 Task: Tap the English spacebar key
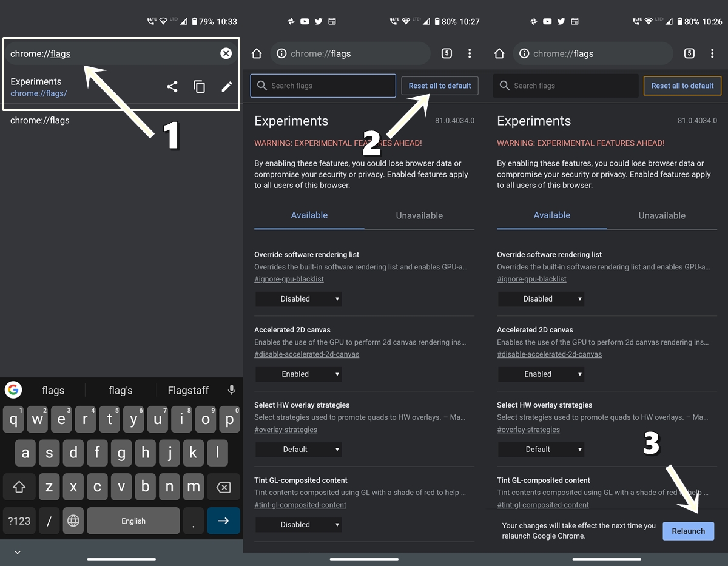(x=133, y=521)
